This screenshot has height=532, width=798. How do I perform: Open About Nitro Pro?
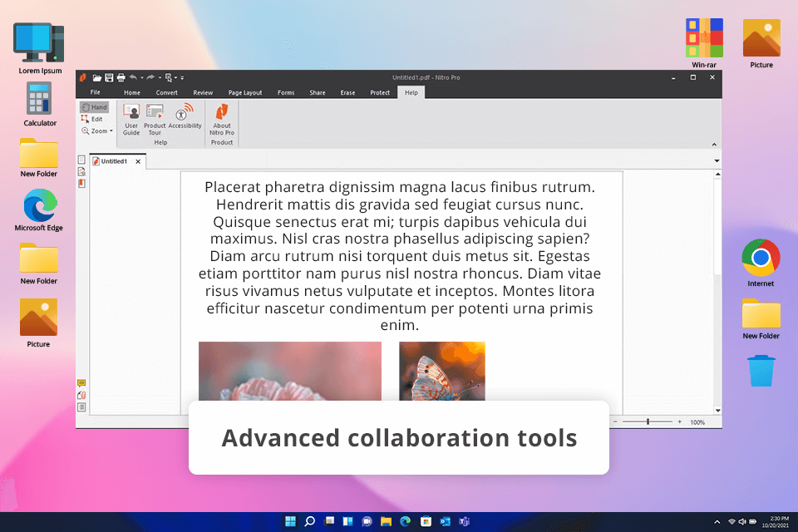tap(222, 121)
